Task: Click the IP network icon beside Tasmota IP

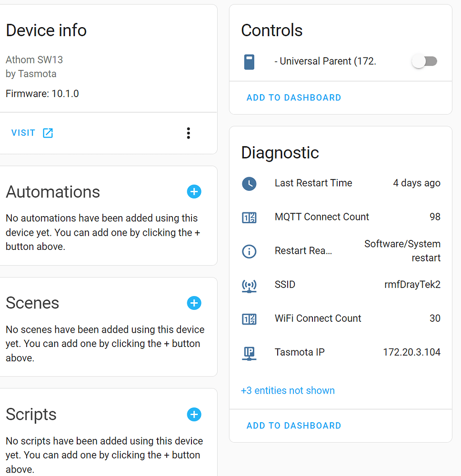Action: [x=249, y=353]
